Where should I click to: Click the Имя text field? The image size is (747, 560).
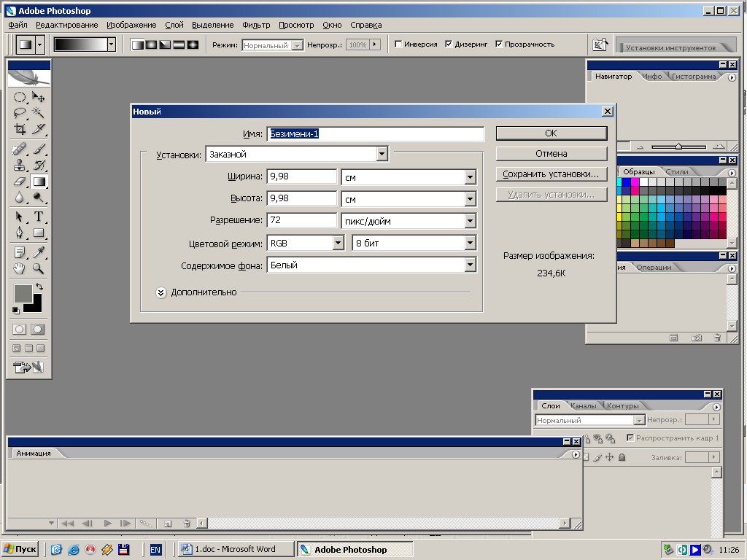(x=376, y=134)
